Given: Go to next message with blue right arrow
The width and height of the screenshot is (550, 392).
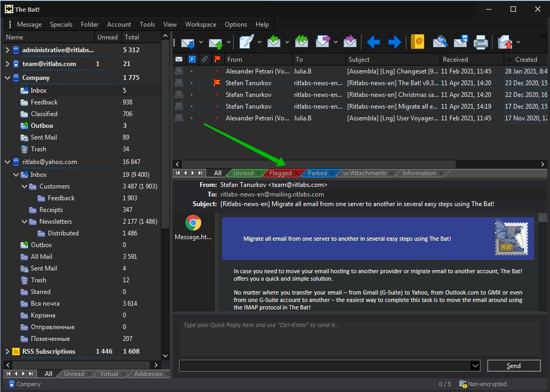Looking at the screenshot, I should (395, 42).
